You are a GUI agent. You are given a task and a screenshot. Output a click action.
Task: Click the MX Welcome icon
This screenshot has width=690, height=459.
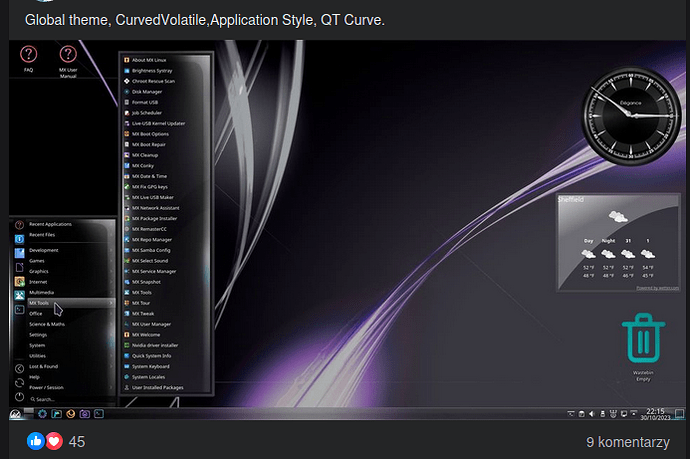[127, 334]
